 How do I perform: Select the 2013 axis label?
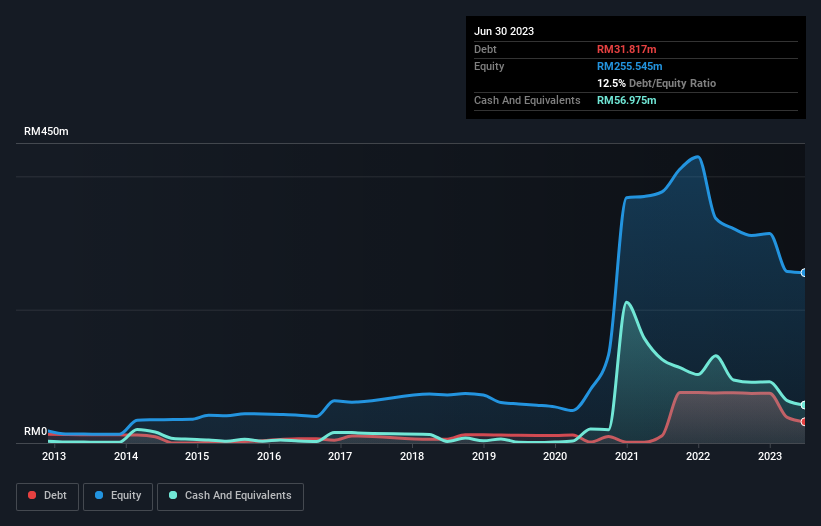coord(54,456)
